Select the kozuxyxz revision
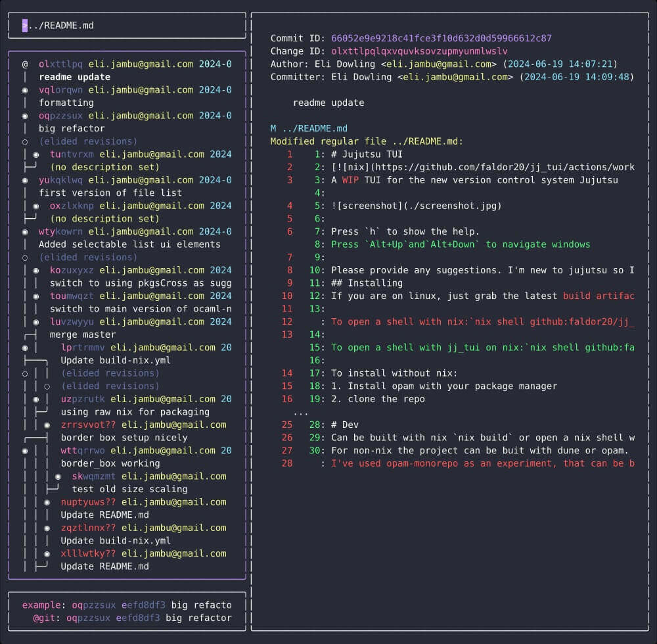 (x=141, y=270)
